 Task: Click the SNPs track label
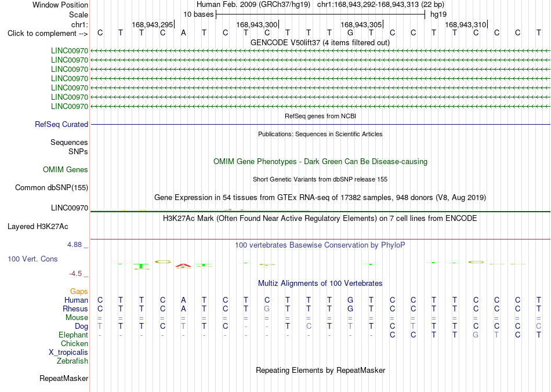tap(78, 151)
